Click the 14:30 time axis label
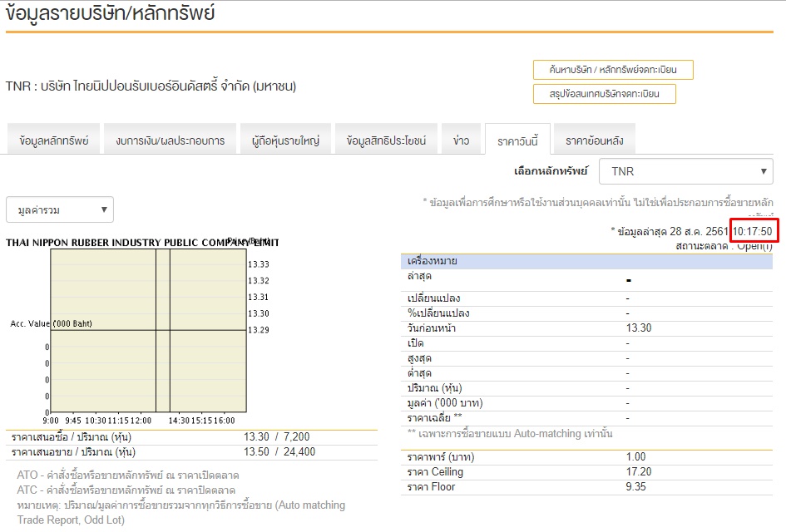The width and height of the screenshot is (786, 532). click(x=179, y=421)
